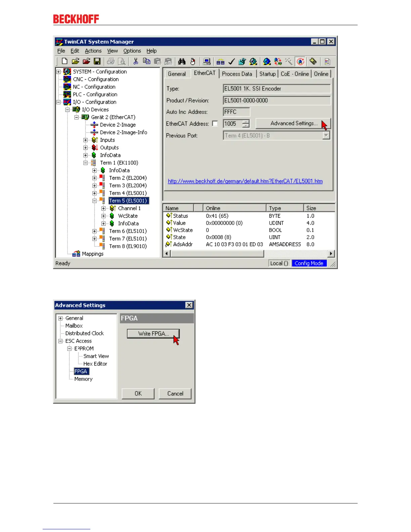Select Term 5 (EL5001) in the tree
The width and height of the screenshot is (411, 532).
tap(128, 201)
